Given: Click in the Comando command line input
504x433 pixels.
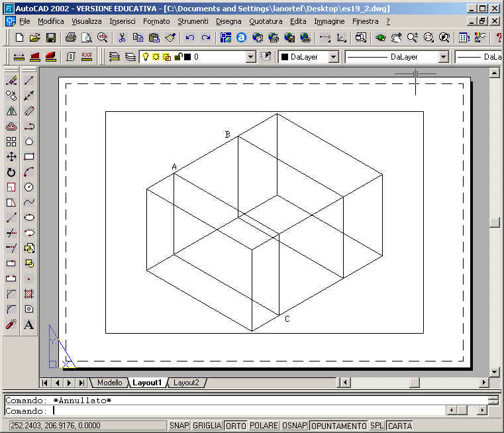Looking at the screenshot, I should coord(225,411).
